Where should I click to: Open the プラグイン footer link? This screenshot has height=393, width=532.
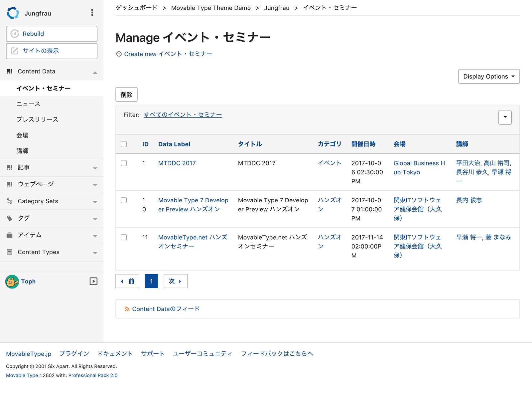74,354
